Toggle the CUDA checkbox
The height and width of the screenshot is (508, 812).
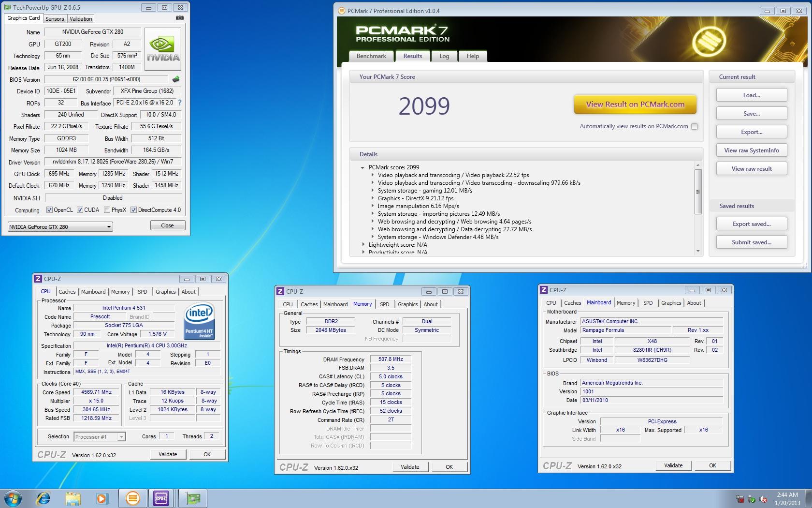(x=80, y=210)
